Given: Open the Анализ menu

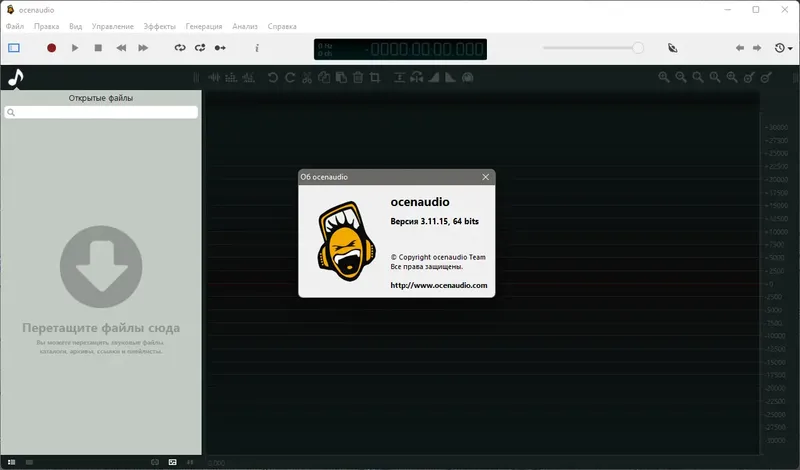Looking at the screenshot, I should [245, 27].
